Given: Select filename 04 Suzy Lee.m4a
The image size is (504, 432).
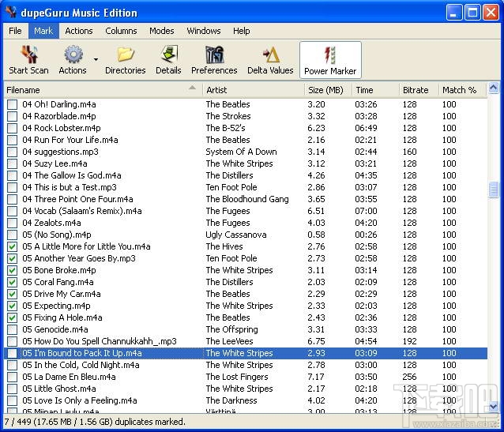Looking at the screenshot, I should tap(55, 163).
